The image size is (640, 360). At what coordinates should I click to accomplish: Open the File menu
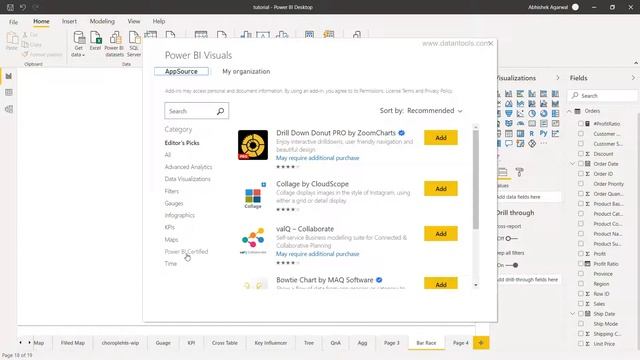click(13, 22)
